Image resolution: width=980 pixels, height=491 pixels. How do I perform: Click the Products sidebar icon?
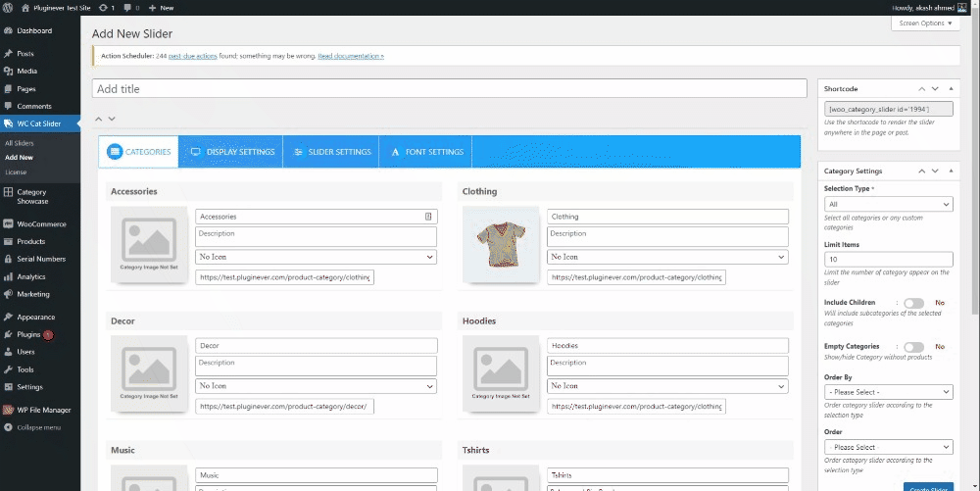pos(8,241)
